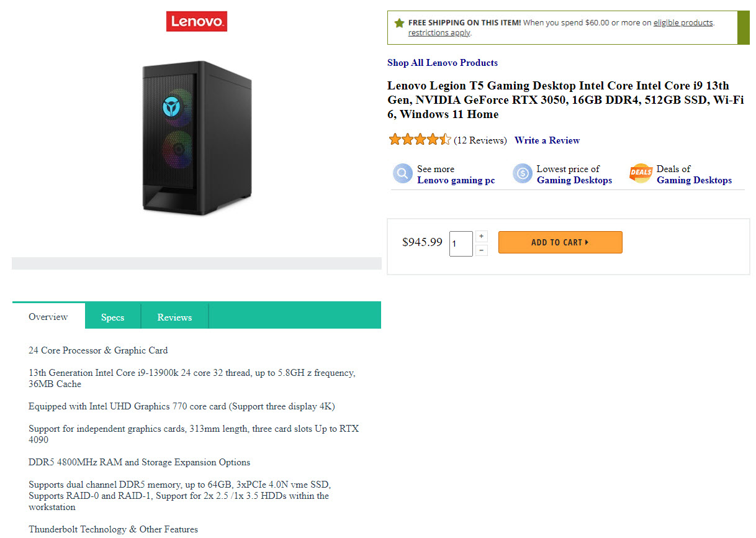Click the star rating icons
This screenshot has width=756, height=538.
coord(420,140)
